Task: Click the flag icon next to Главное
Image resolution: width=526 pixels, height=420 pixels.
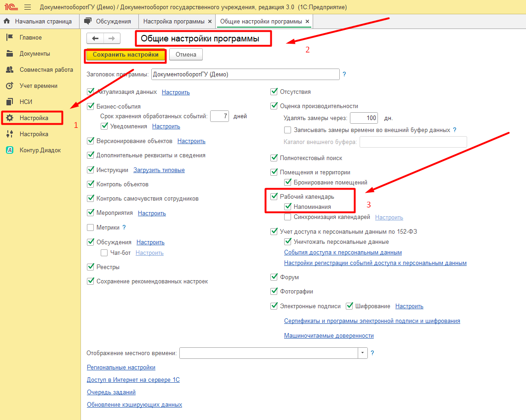Action: click(x=10, y=37)
